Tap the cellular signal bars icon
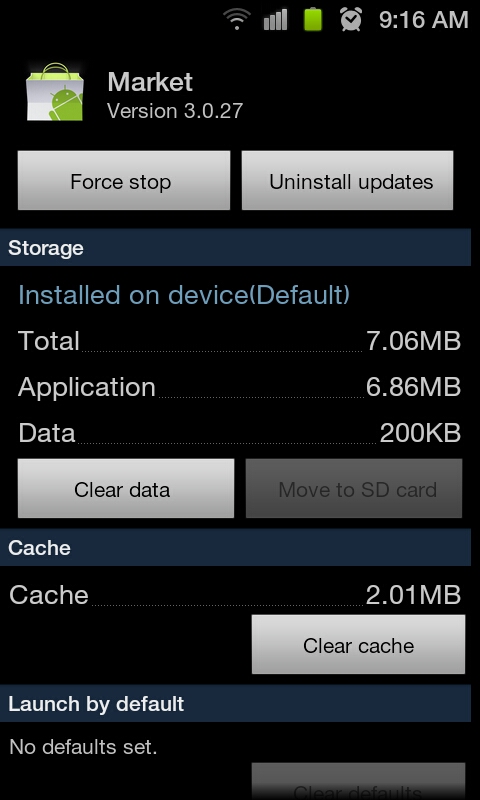This screenshot has height=800, width=480. coord(275,19)
